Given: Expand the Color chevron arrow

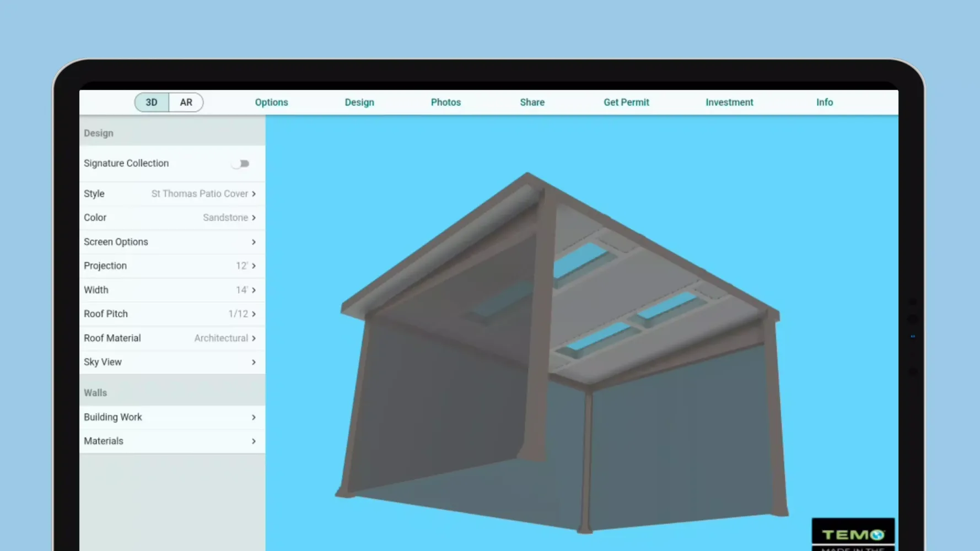Looking at the screenshot, I should (x=254, y=218).
